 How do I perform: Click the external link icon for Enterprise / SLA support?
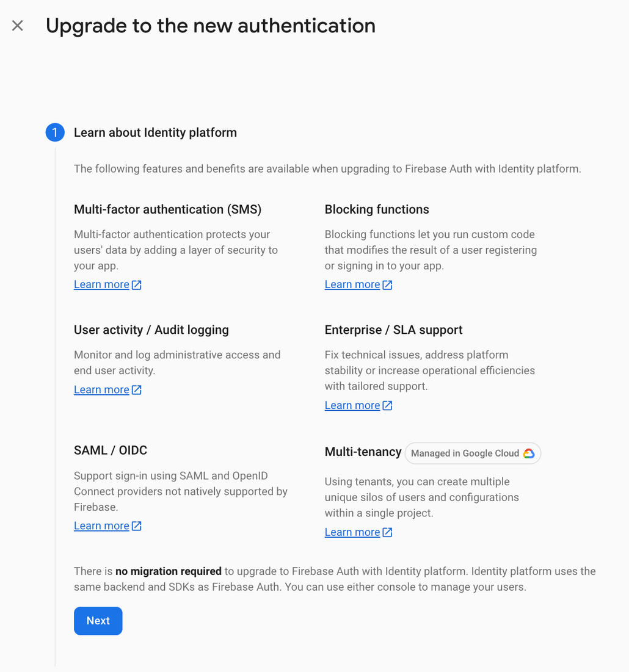tap(387, 405)
